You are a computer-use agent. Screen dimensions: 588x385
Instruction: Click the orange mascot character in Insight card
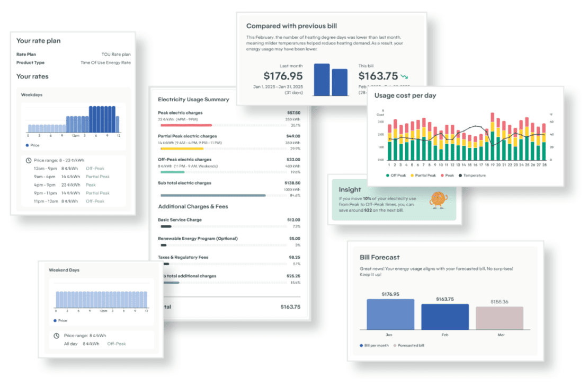pos(438,200)
